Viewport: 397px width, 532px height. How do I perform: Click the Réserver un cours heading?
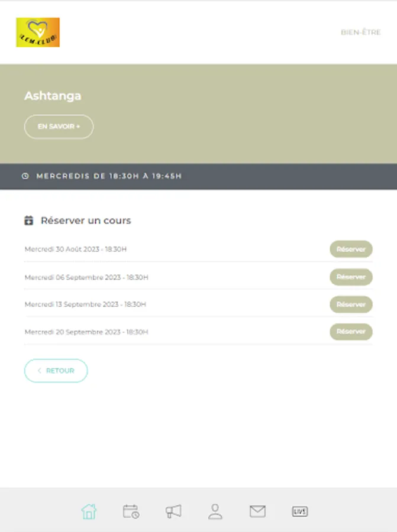click(86, 220)
